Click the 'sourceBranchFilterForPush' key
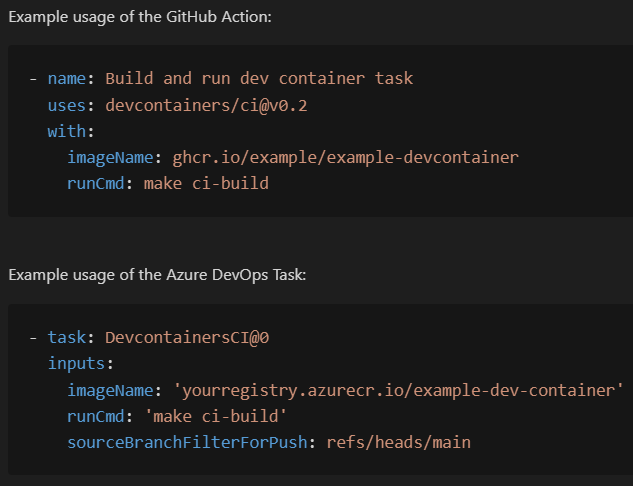 187,442
